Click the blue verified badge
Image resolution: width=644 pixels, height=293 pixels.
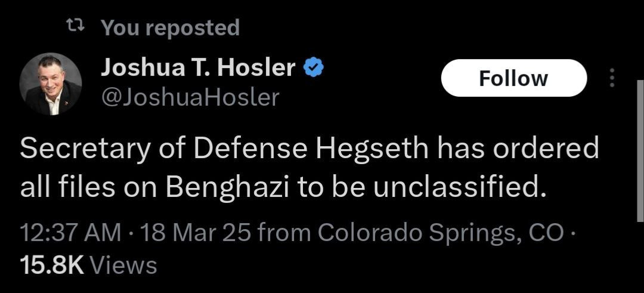point(314,68)
